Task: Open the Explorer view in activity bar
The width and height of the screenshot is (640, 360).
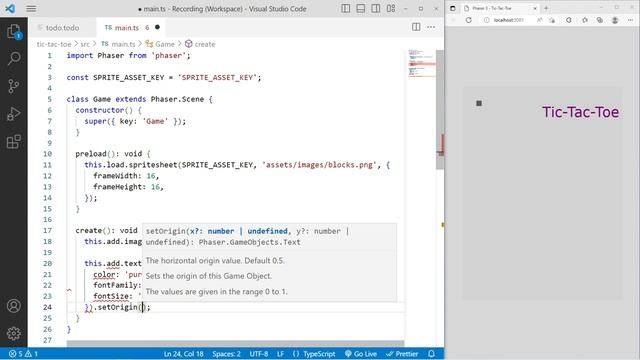Action: (x=13, y=31)
